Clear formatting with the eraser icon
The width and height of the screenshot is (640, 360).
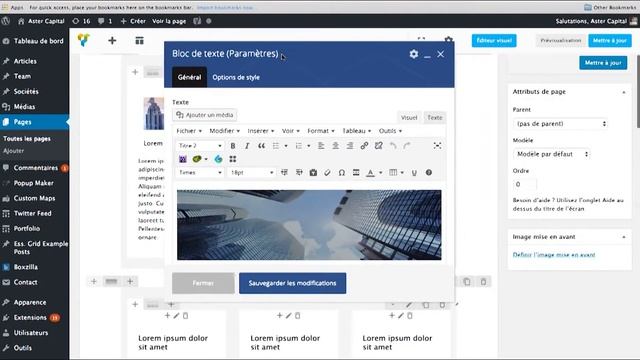(327, 173)
